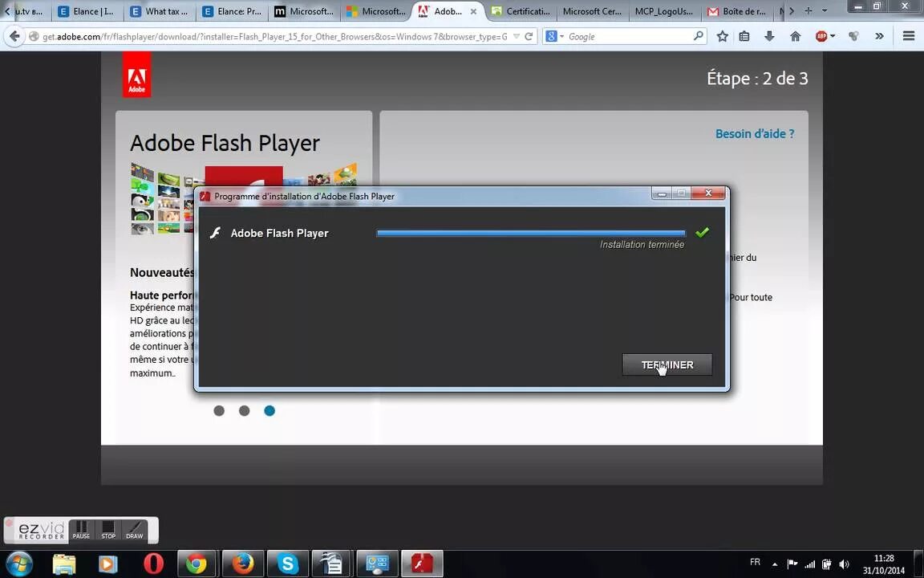Click the Adobe logo on the page

point(136,75)
